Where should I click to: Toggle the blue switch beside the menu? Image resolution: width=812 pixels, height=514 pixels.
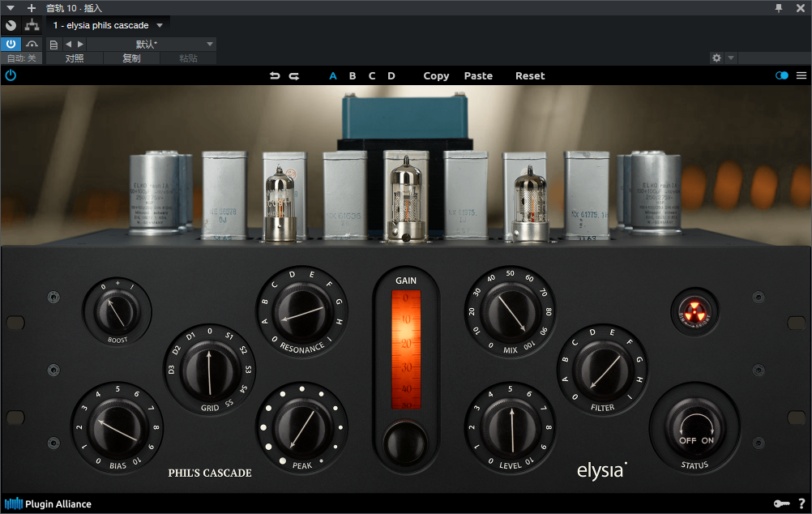pos(781,75)
